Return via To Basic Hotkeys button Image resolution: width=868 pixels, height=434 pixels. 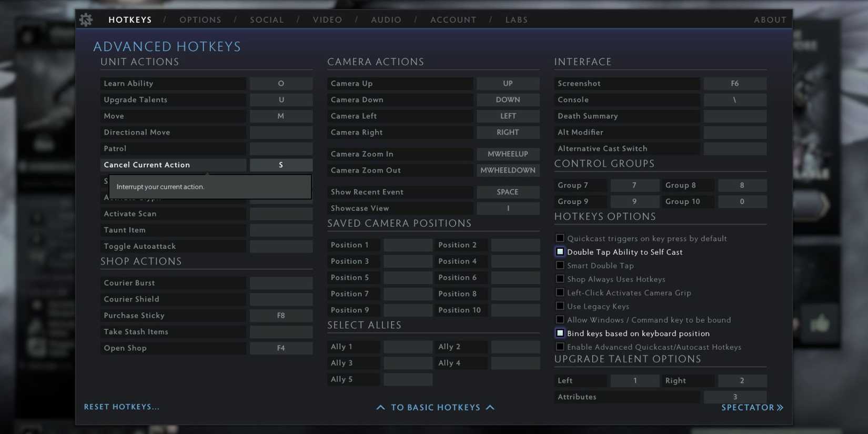pos(436,407)
